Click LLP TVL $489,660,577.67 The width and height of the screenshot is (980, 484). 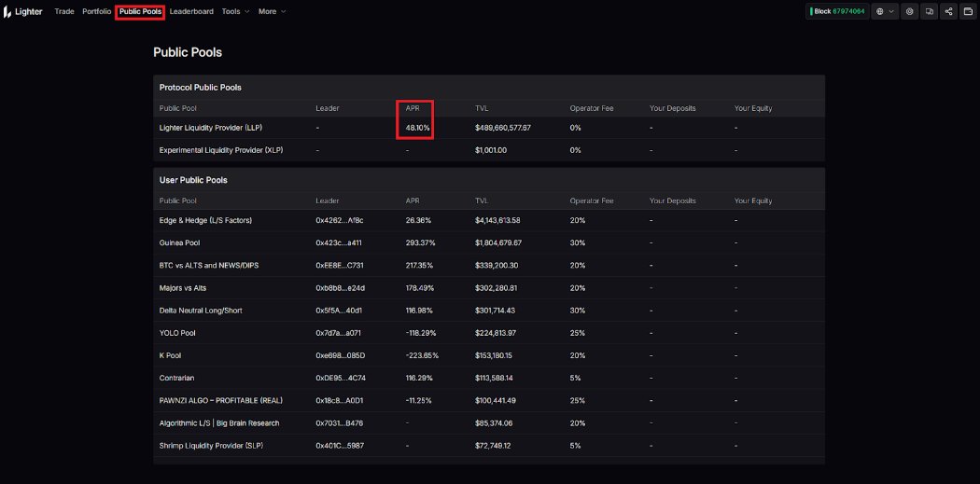[503, 128]
